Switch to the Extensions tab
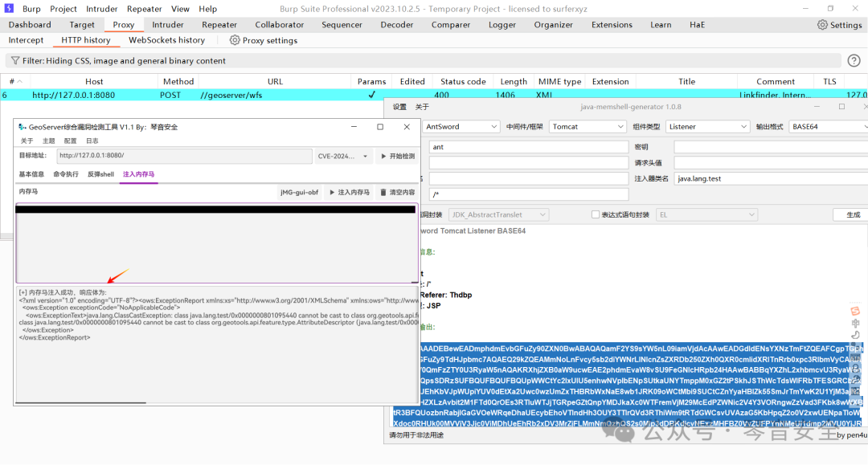This screenshot has height=465, width=868. click(x=612, y=25)
